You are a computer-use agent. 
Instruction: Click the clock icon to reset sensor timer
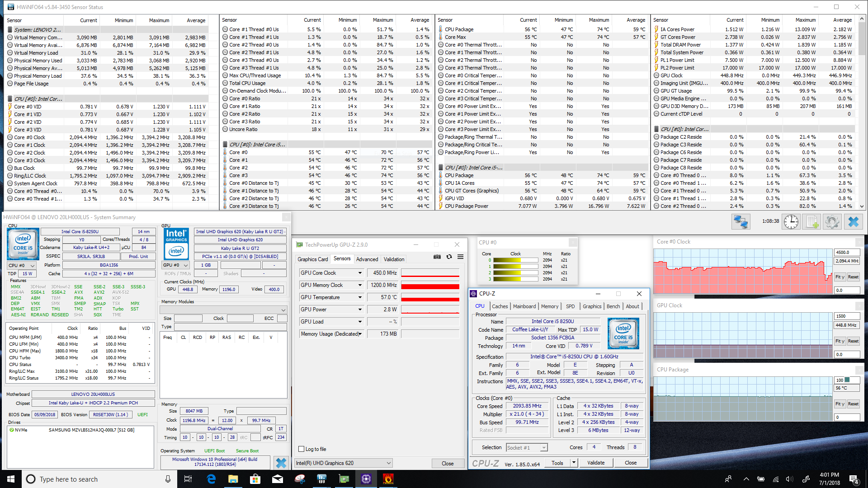791,222
